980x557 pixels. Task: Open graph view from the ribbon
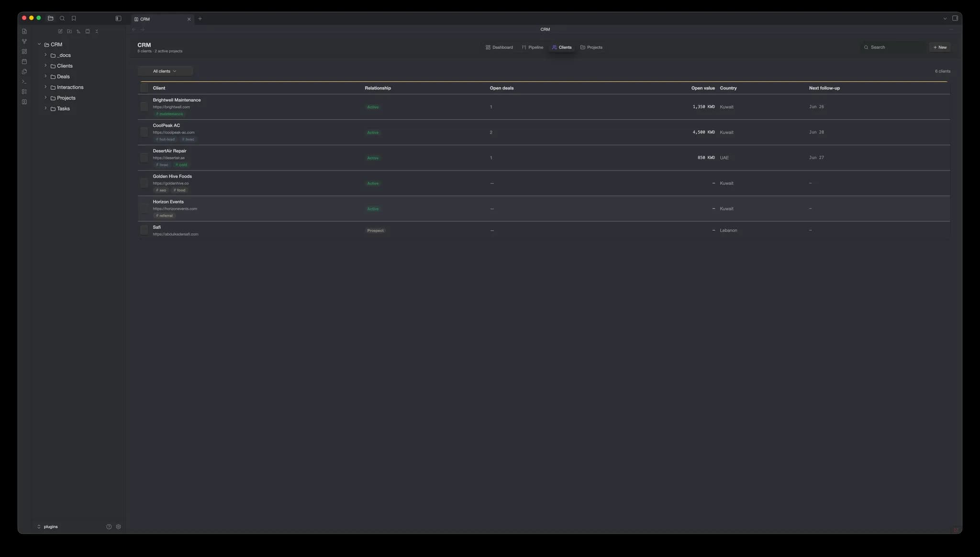pyautogui.click(x=24, y=41)
